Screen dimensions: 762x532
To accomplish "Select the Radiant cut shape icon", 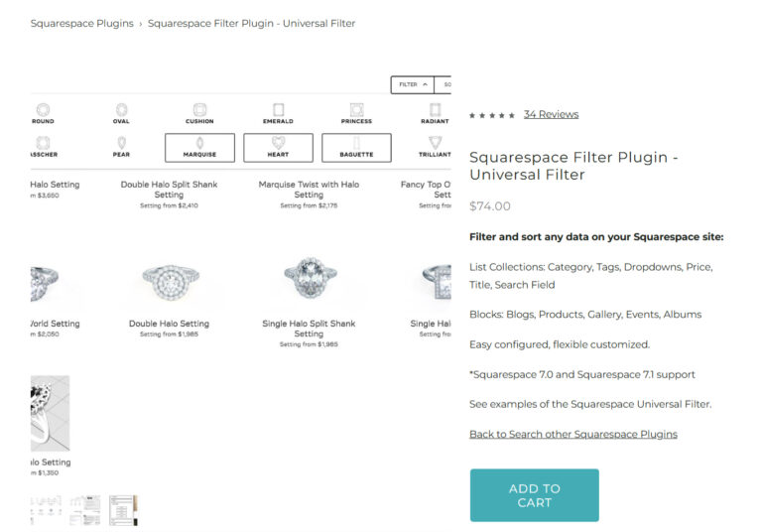I will click(x=435, y=110).
